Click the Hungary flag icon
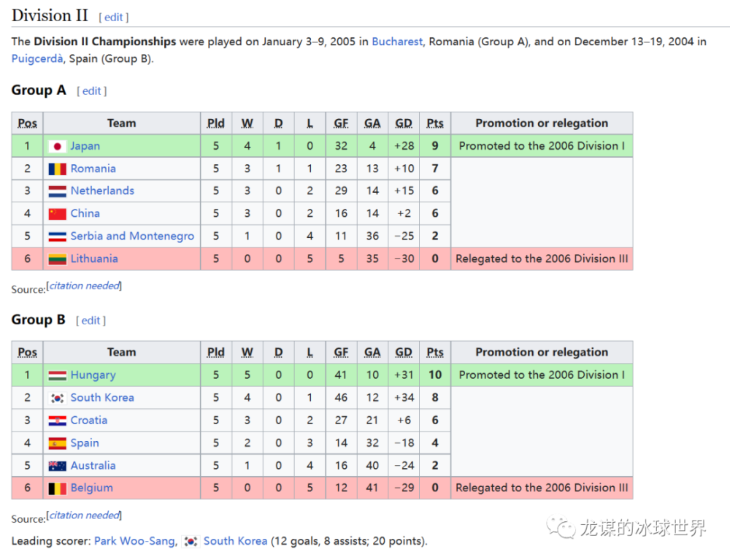 [x=57, y=375]
